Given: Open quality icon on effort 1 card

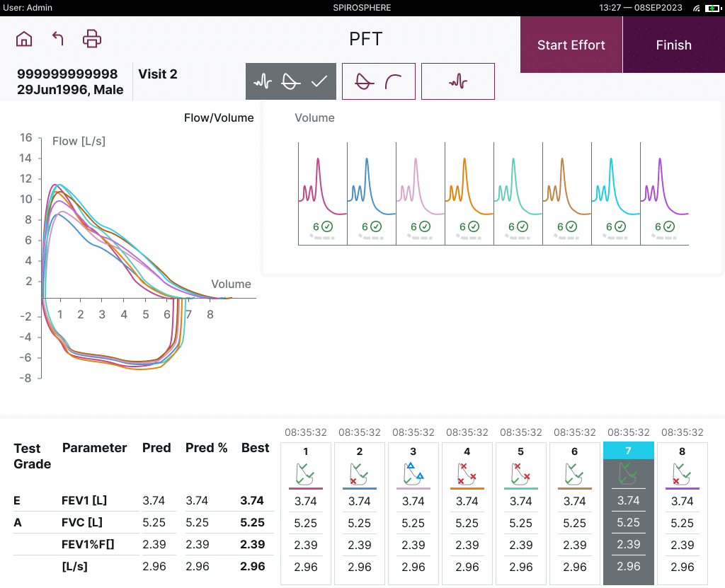Looking at the screenshot, I should click(306, 473).
